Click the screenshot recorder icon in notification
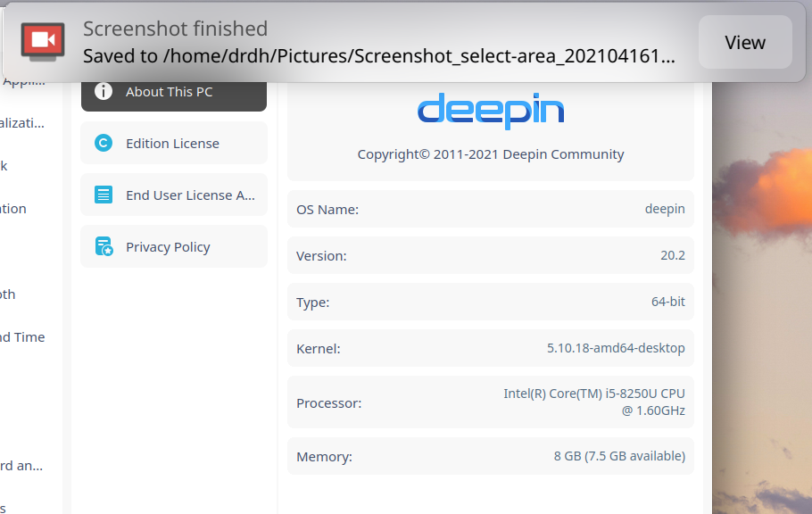The image size is (812, 514). [42, 41]
